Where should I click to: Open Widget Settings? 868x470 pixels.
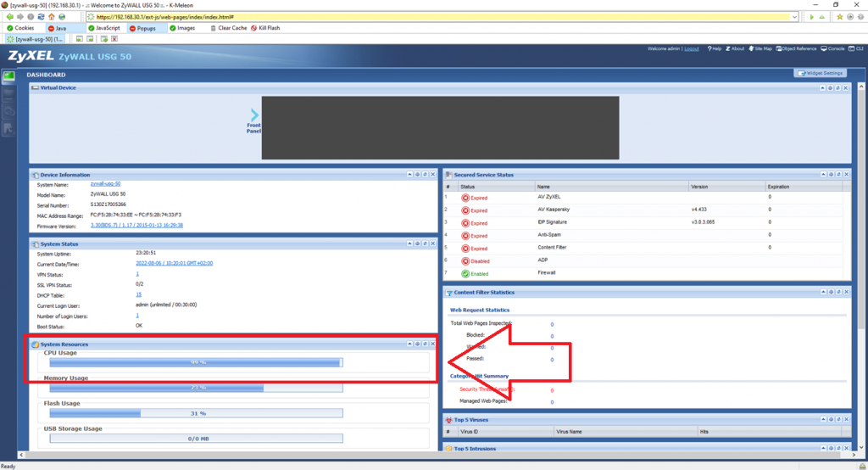[x=821, y=73]
